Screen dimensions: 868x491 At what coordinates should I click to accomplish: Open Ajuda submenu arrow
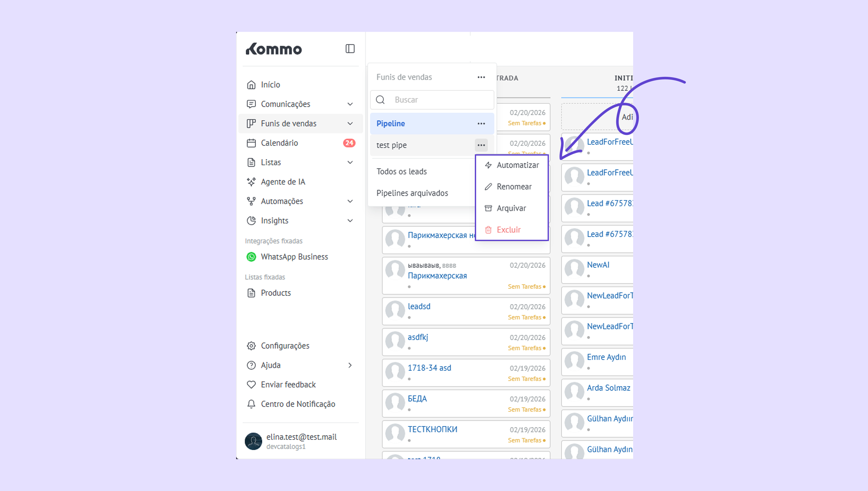[350, 365]
